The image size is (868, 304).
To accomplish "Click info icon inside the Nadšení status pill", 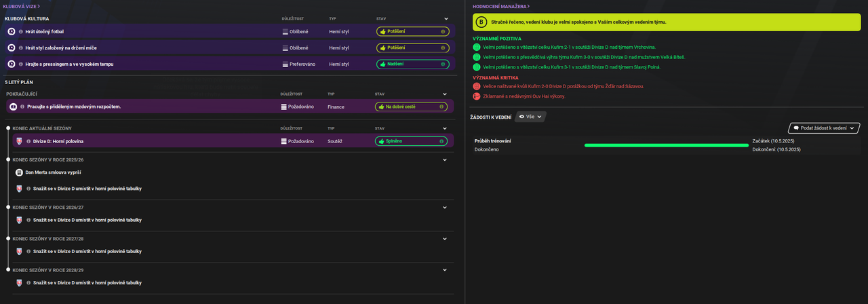I will pyautogui.click(x=443, y=64).
